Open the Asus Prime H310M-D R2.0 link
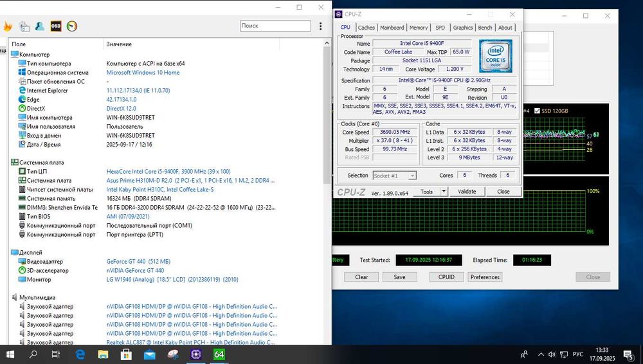The height and width of the screenshot is (364, 643). tap(191, 180)
